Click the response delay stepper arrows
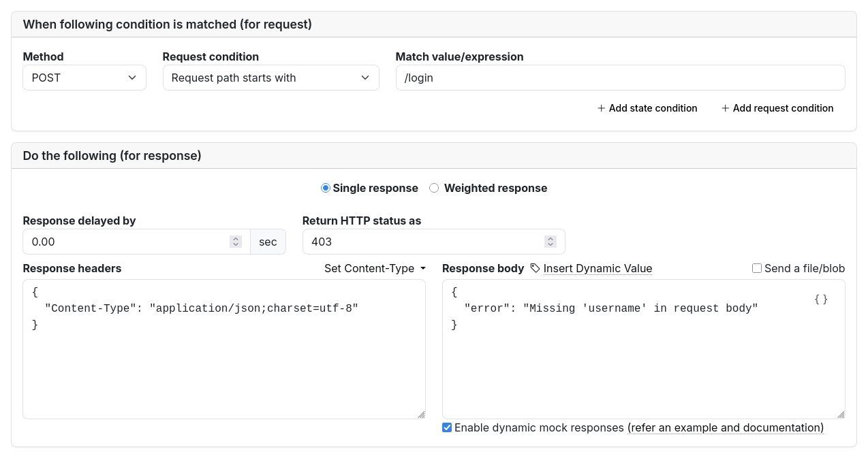This screenshot has height=456, width=868. (x=236, y=242)
